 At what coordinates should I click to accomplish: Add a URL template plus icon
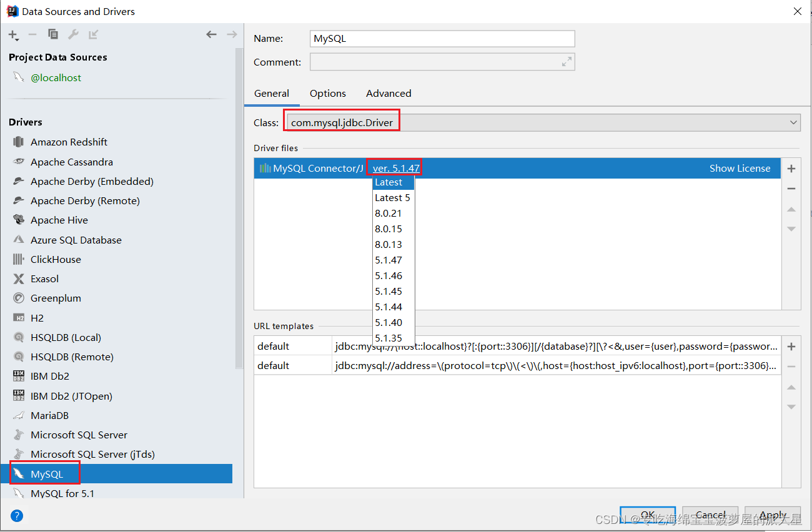click(x=791, y=347)
